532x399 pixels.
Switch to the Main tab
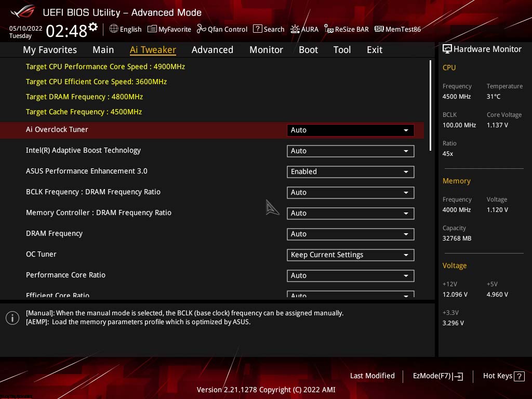tap(103, 50)
